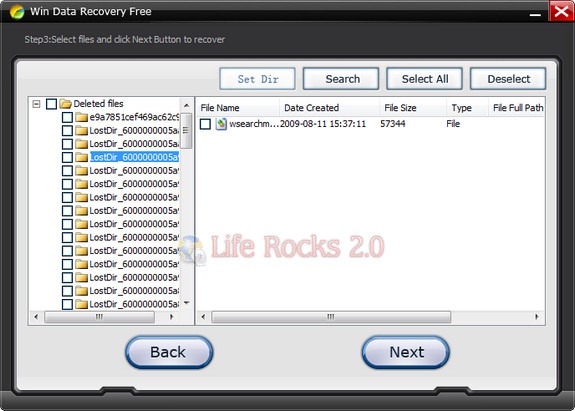Screen dimensions: 575x411
Task: Click the File type cell of wsearchm
Action: click(x=453, y=124)
